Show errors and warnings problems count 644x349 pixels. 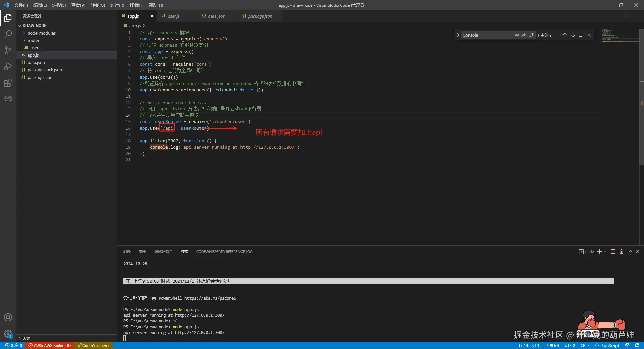coord(14,345)
